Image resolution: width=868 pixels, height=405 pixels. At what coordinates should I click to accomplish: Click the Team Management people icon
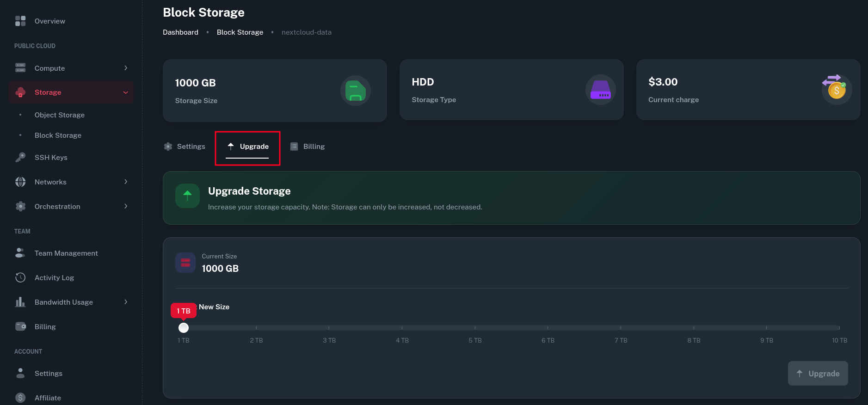click(x=20, y=253)
